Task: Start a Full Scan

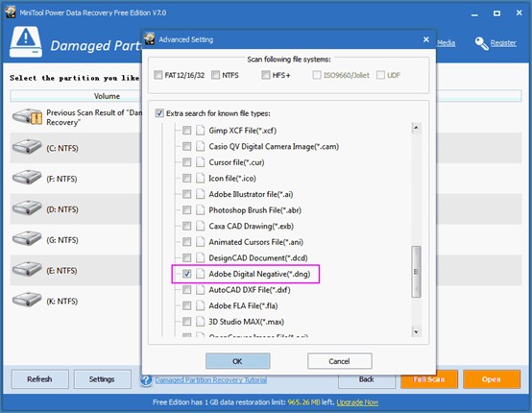Action: click(x=429, y=379)
